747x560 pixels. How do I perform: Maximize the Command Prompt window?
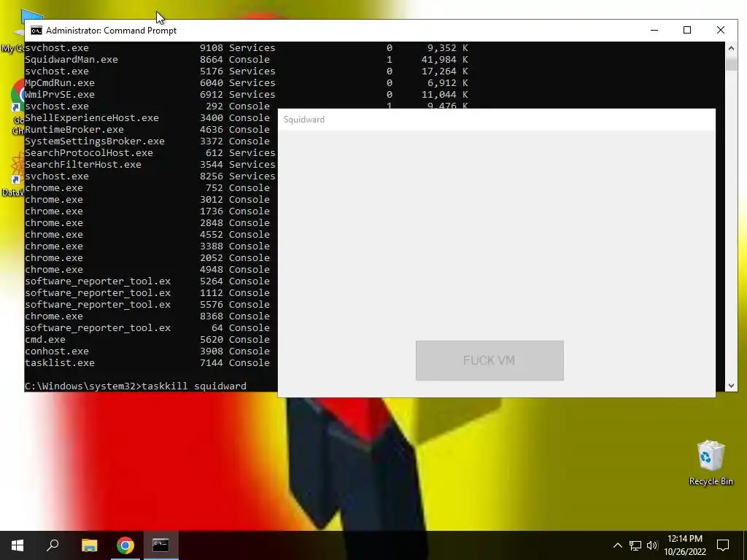[x=687, y=30]
